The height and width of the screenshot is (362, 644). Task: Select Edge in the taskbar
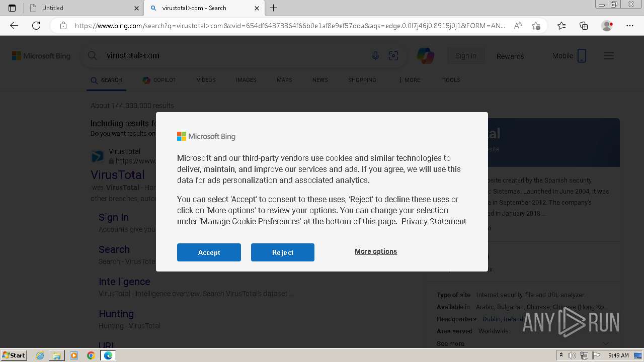click(108, 355)
